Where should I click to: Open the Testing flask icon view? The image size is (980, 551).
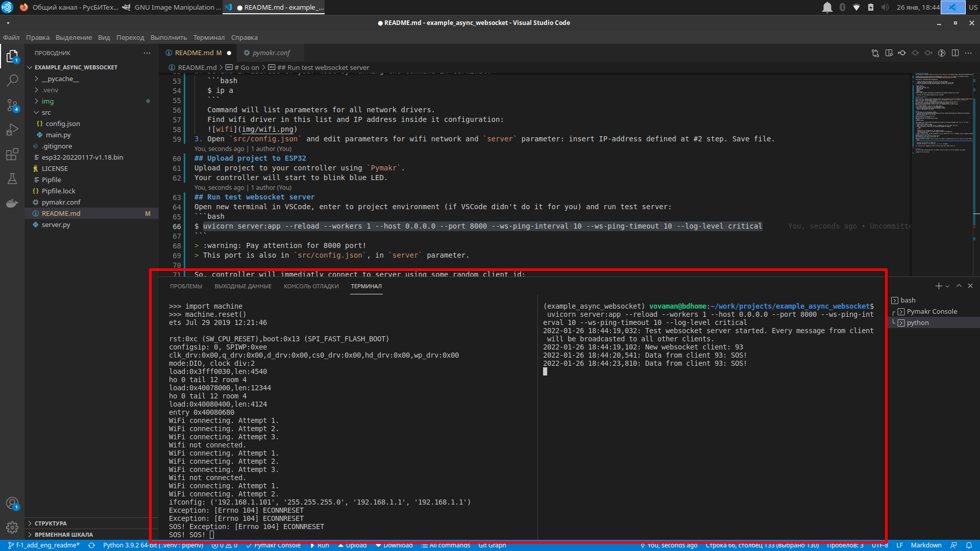[x=12, y=179]
